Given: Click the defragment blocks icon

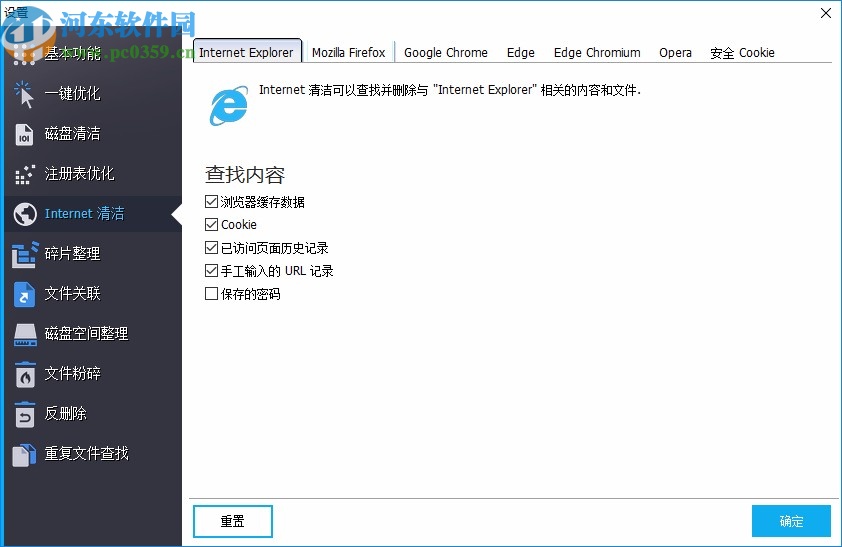Looking at the screenshot, I should 25,254.
